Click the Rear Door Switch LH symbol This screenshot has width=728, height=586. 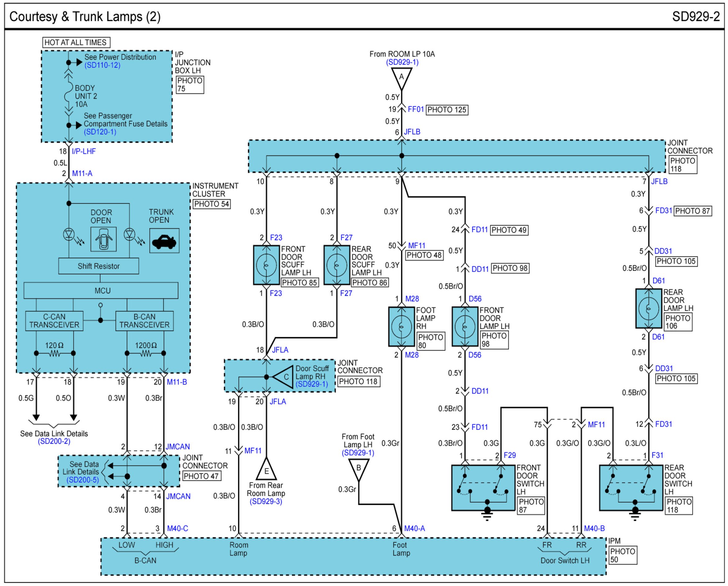pyautogui.click(x=631, y=488)
